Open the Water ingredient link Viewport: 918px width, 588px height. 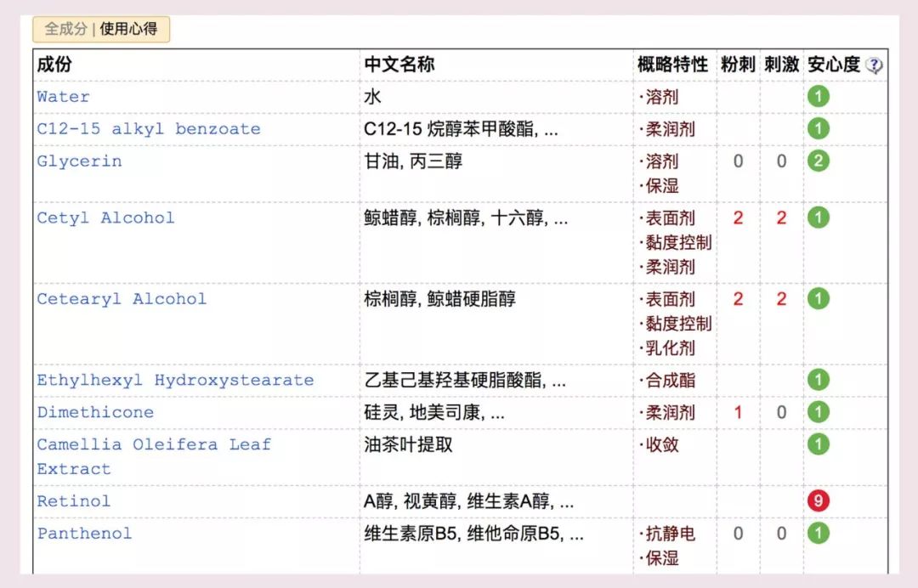[62, 96]
